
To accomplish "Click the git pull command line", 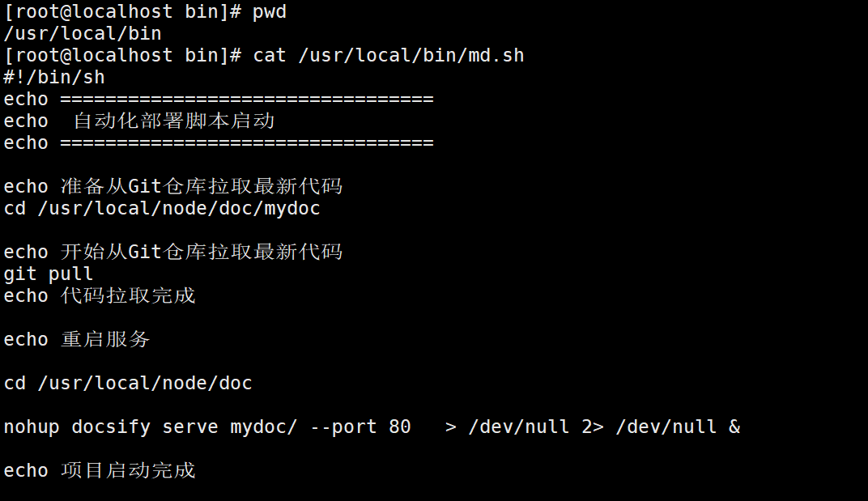I will coord(49,274).
